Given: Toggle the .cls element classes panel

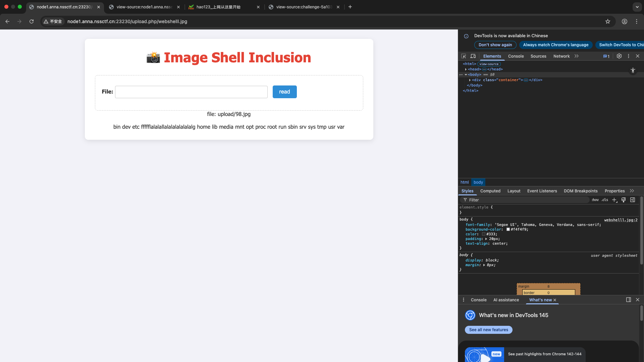Looking at the screenshot, I should pos(605,200).
